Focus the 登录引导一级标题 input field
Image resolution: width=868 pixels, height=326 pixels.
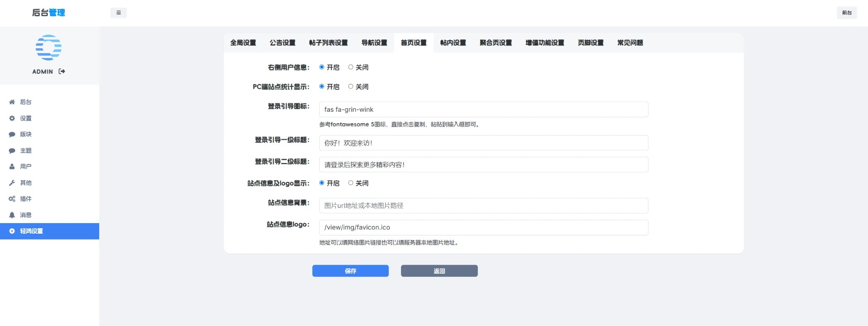484,143
